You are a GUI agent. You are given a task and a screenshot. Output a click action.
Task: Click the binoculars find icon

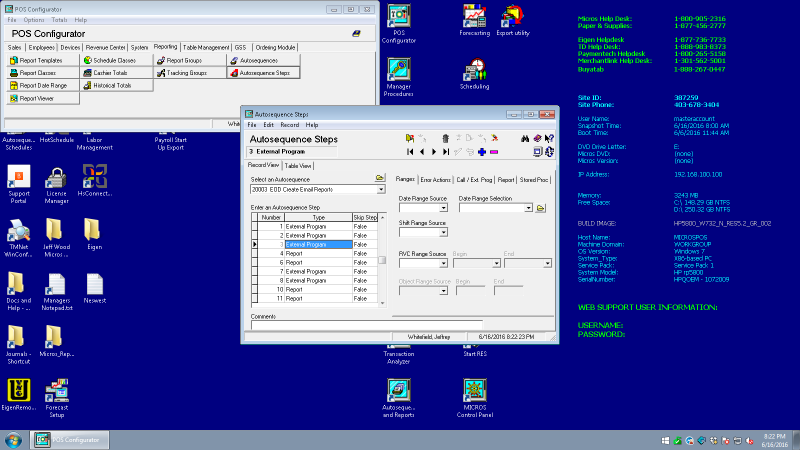(525, 138)
